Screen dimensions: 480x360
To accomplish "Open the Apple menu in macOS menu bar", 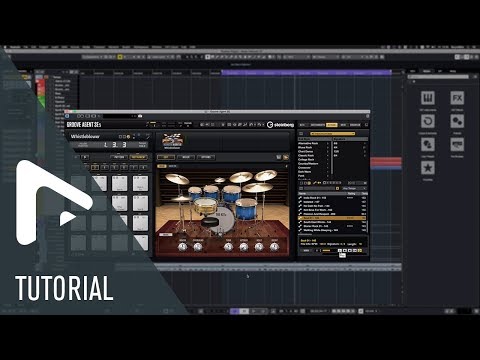I will tap(5, 47).
